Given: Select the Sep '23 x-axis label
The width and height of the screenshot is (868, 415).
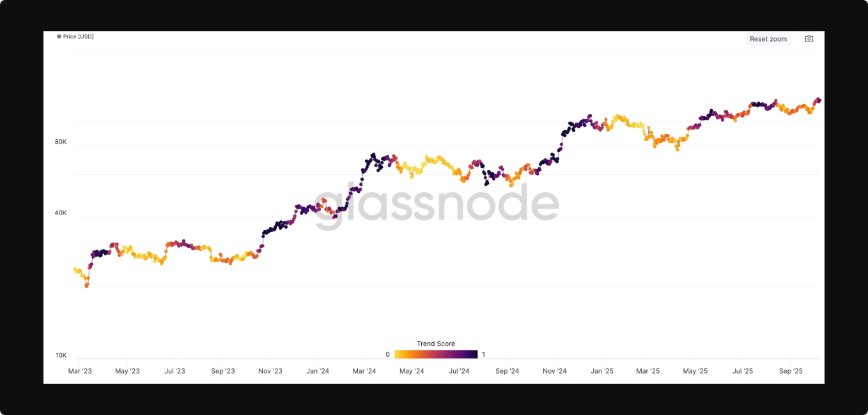Looking at the screenshot, I should [x=222, y=371].
